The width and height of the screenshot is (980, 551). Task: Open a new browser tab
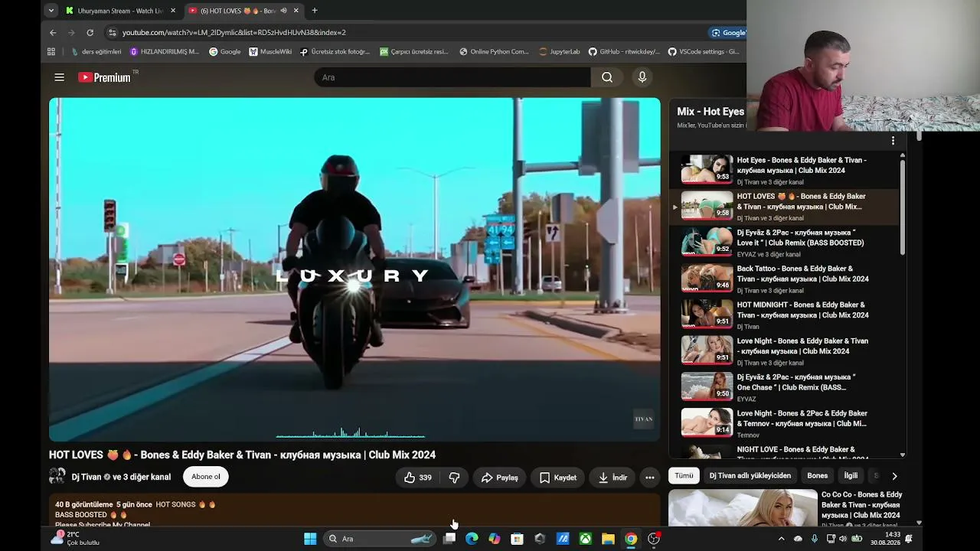click(x=315, y=11)
